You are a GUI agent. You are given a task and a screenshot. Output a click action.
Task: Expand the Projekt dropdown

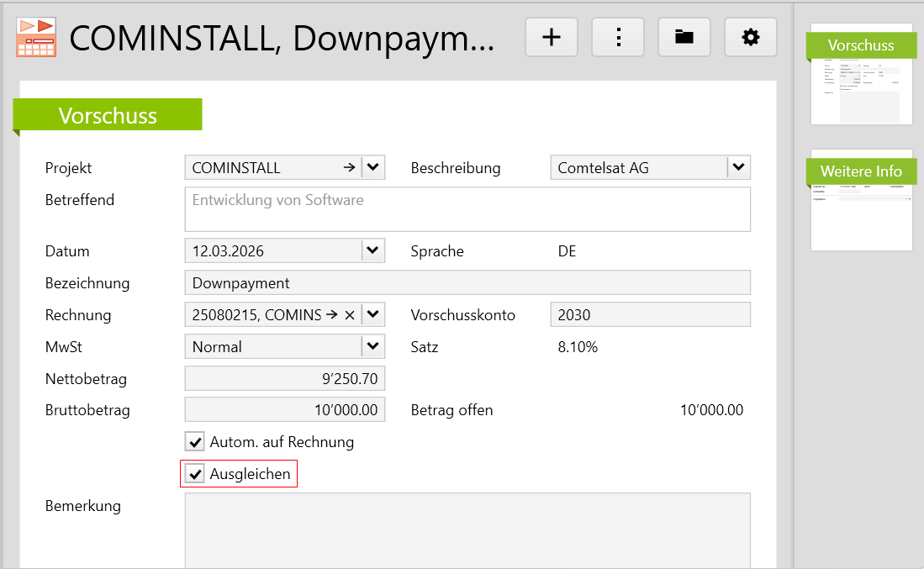click(373, 168)
